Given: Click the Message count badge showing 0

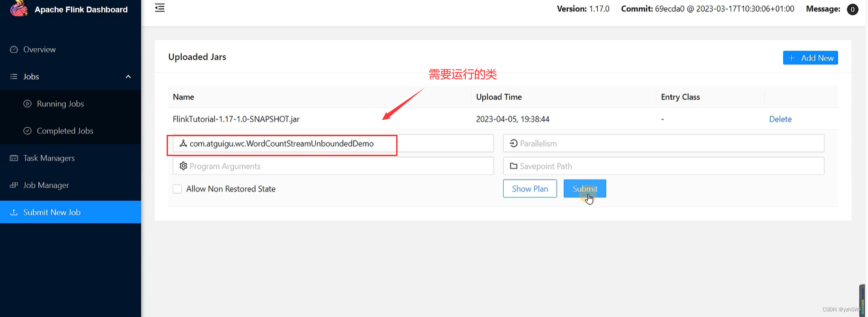Looking at the screenshot, I should (852, 9).
